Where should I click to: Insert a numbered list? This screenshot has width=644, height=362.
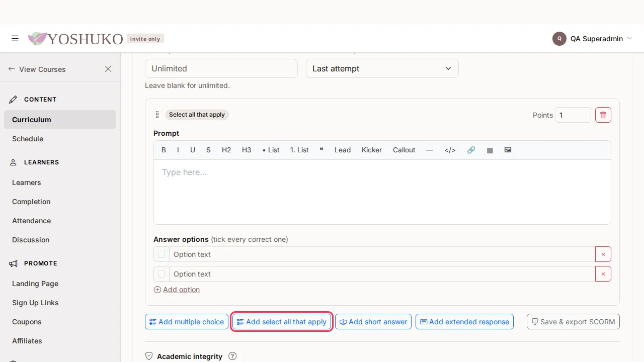[299, 150]
